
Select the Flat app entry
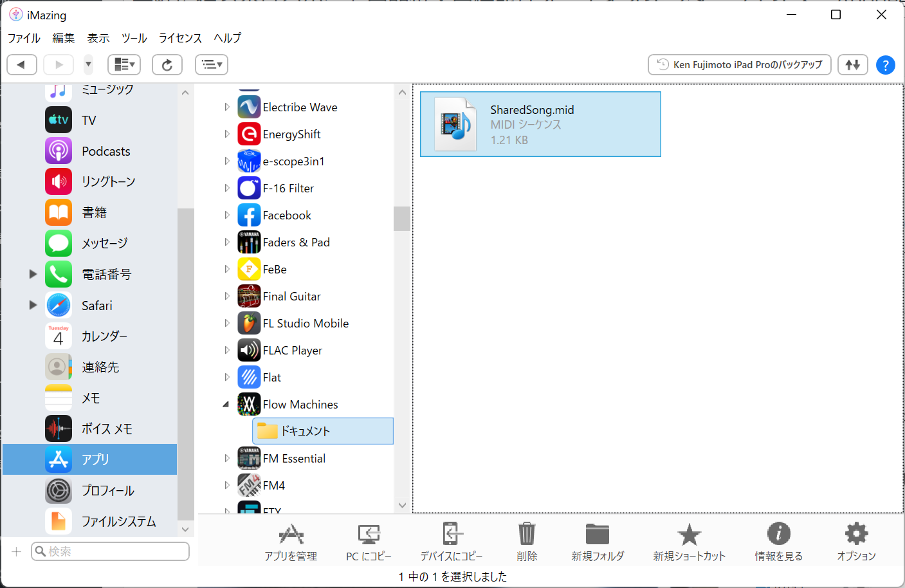(260, 378)
